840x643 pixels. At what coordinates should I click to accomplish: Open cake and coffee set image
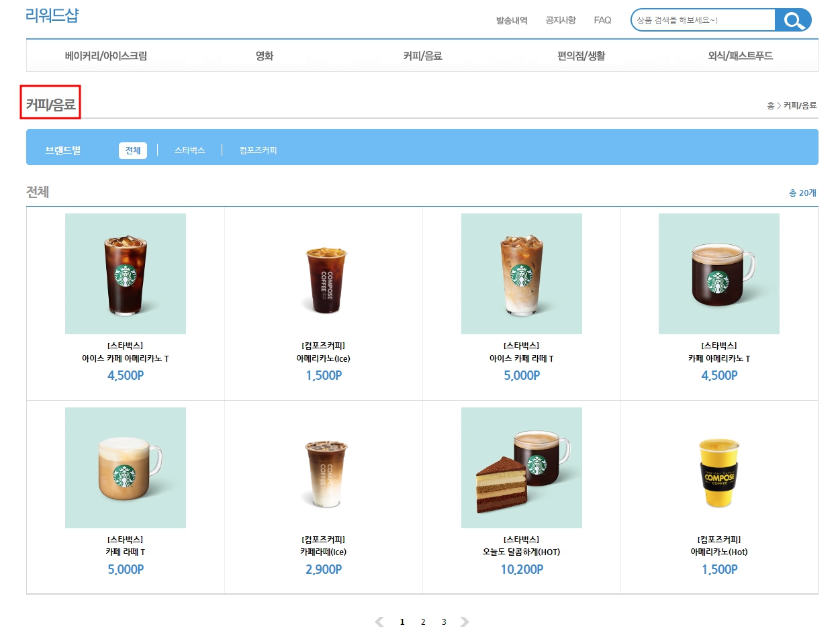click(522, 468)
